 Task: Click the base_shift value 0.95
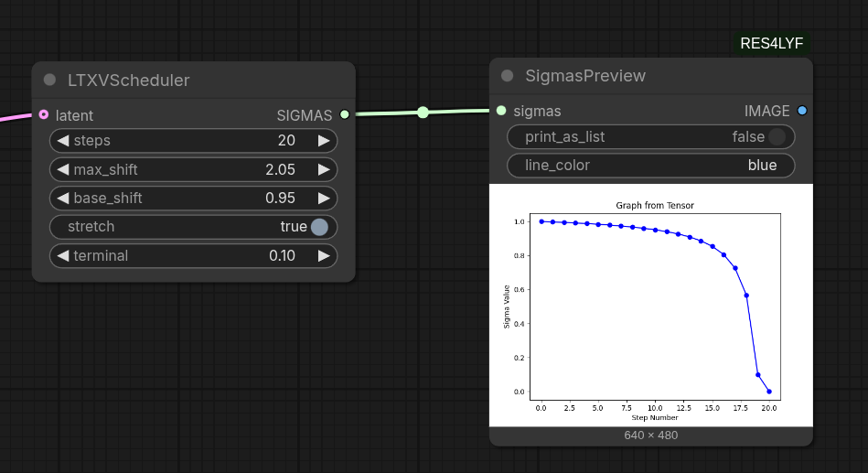(280, 199)
